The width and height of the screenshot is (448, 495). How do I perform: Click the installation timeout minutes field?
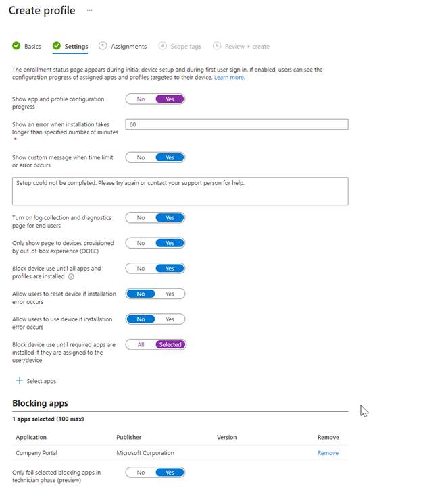(x=237, y=124)
